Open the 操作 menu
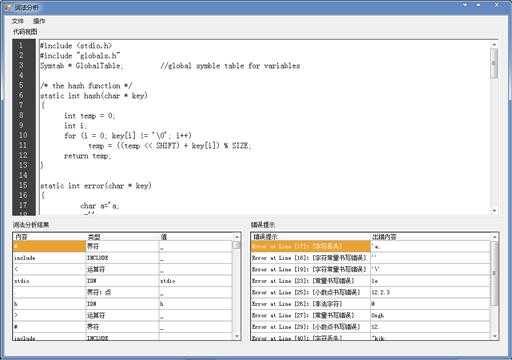The width and height of the screenshot is (512, 360). point(39,21)
